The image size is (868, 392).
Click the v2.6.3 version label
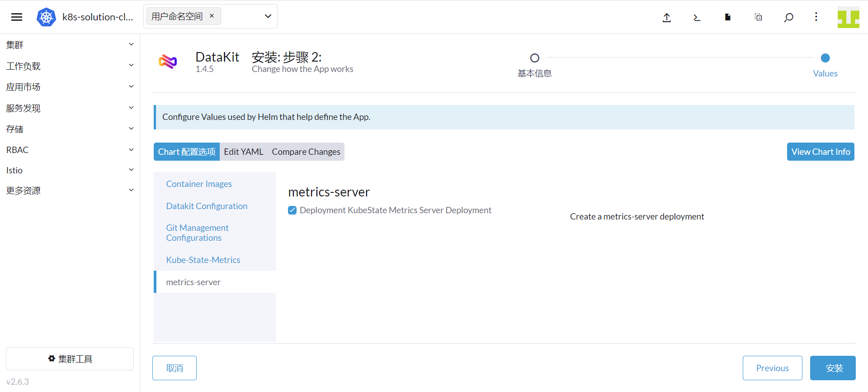coord(18,382)
